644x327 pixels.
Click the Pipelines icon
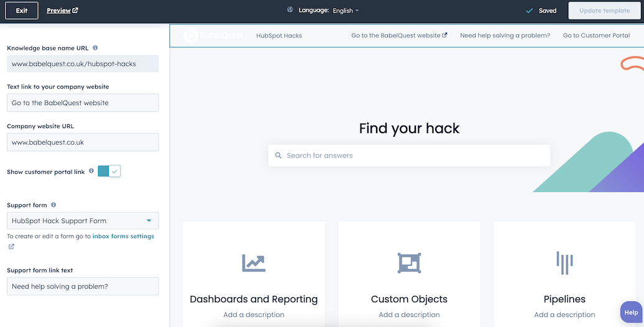coord(564,263)
